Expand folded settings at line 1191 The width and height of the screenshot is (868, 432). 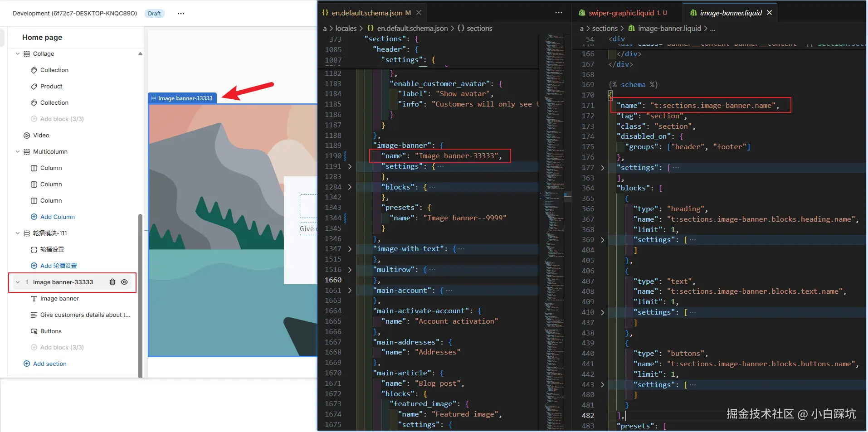point(350,166)
